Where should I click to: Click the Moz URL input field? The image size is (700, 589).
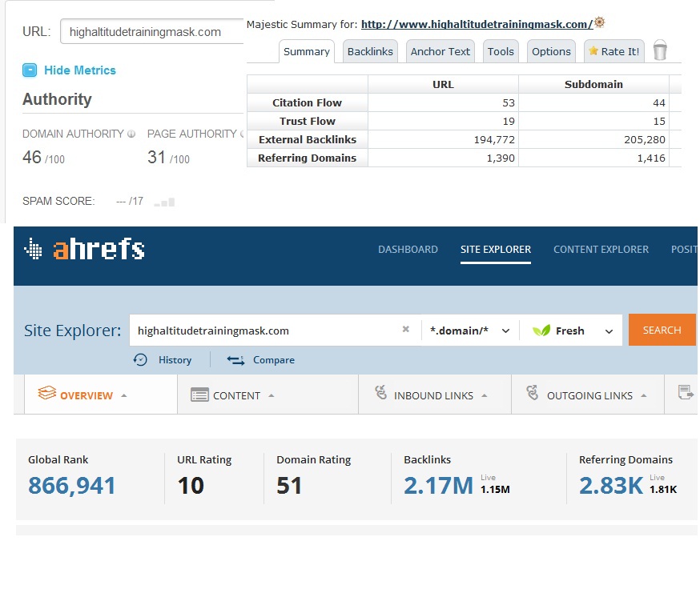(152, 31)
